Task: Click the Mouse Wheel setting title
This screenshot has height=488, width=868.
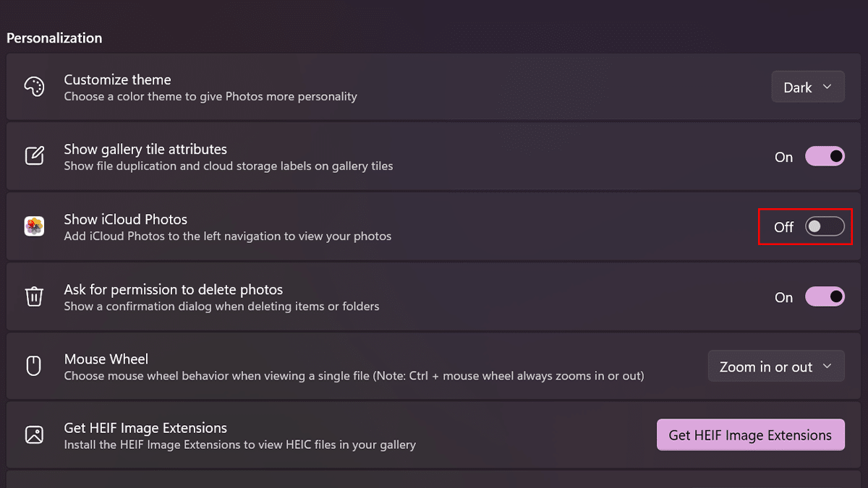Action: coord(106,359)
